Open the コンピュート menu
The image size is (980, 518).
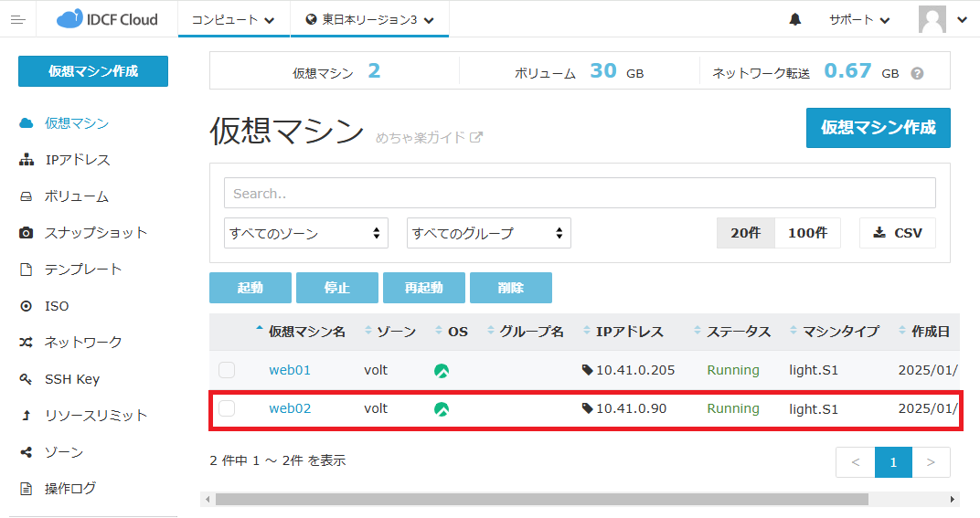[232, 19]
